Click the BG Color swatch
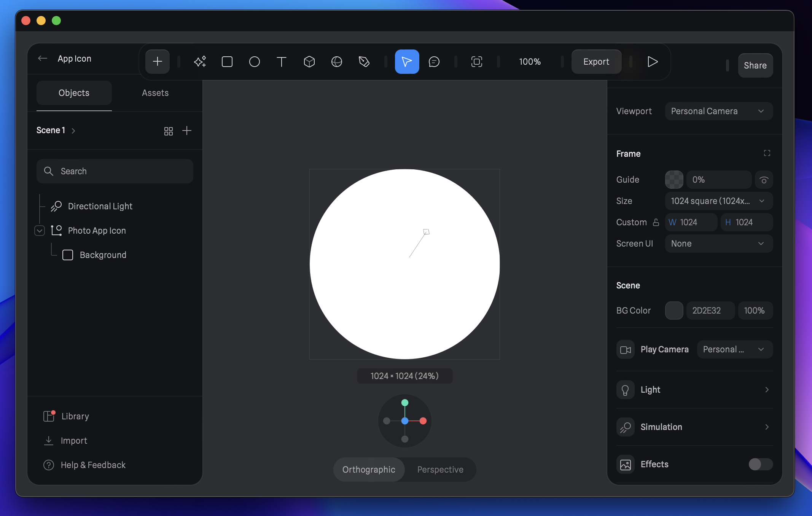 [x=674, y=311]
